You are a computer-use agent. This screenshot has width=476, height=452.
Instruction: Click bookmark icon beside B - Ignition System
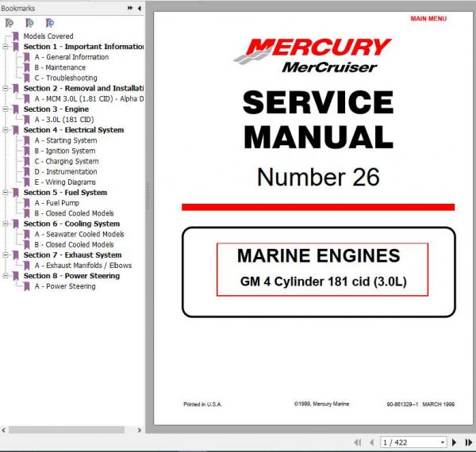coord(27,151)
